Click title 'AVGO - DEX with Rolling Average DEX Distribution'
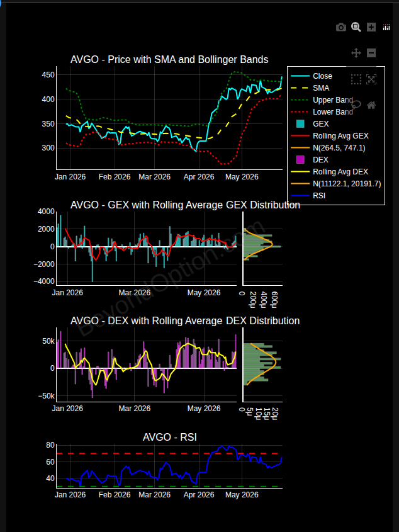The width and height of the screenshot is (399, 532). click(x=185, y=320)
